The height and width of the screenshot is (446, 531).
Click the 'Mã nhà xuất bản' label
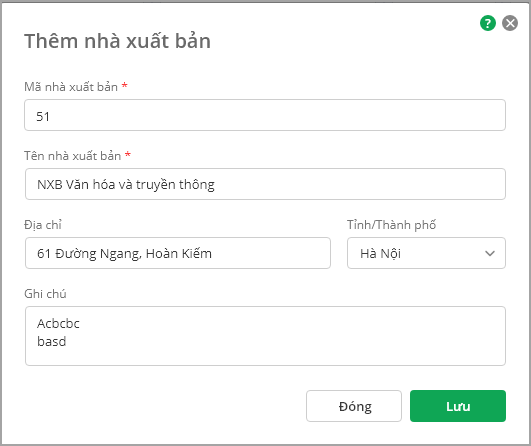point(71,87)
